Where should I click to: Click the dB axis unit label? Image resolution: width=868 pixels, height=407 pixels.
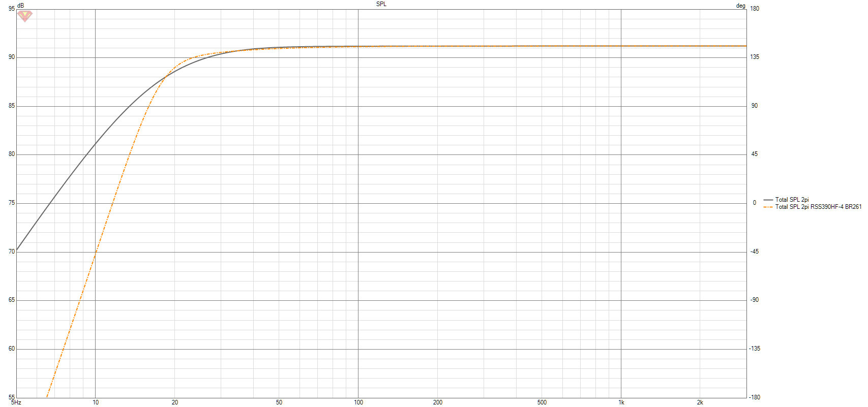click(20, 5)
